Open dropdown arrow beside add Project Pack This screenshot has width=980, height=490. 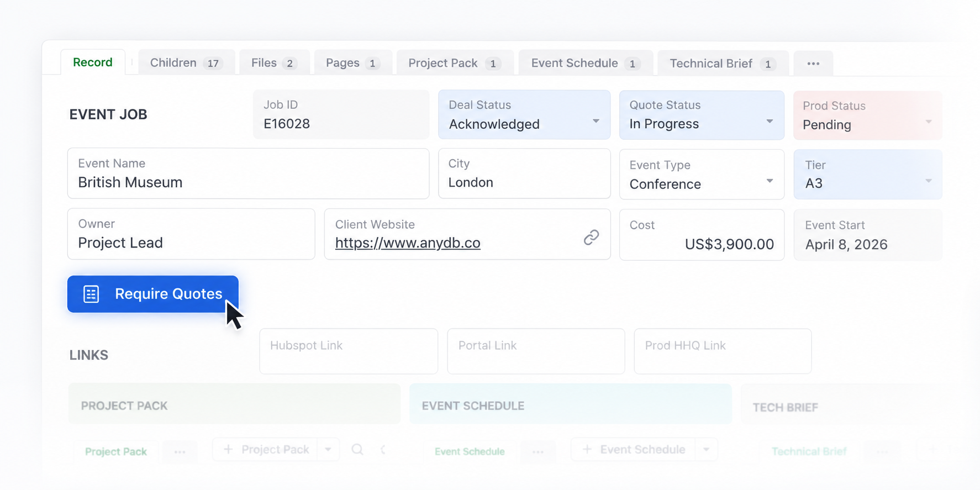328,450
